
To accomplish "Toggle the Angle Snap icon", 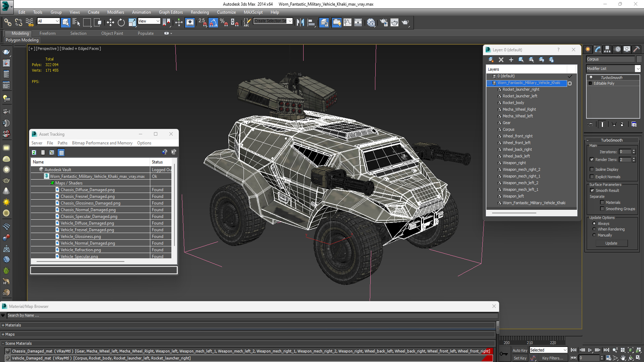I will [213, 22].
